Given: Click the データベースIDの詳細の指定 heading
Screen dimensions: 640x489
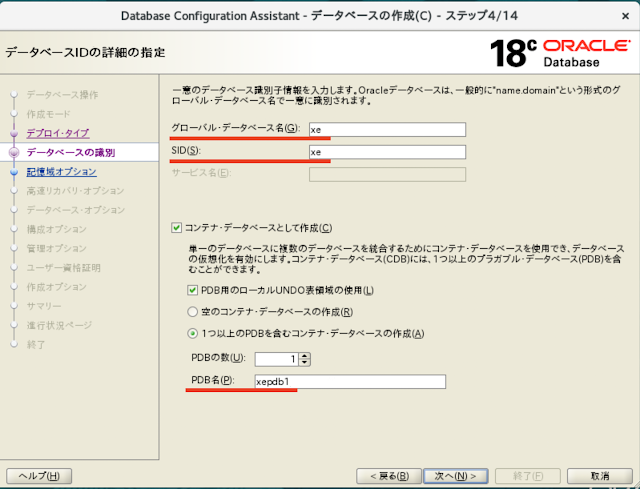Looking at the screenshot, I should (85, 53).
